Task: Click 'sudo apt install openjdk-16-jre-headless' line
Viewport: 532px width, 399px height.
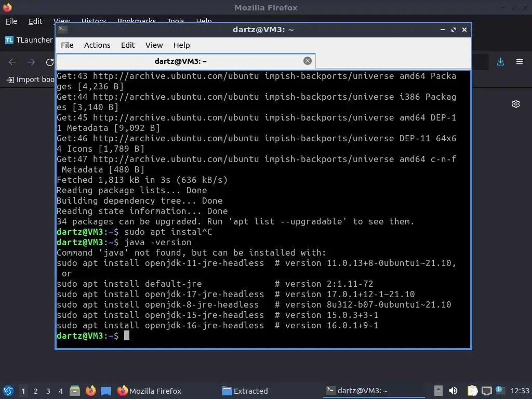Action: [160, 325]
